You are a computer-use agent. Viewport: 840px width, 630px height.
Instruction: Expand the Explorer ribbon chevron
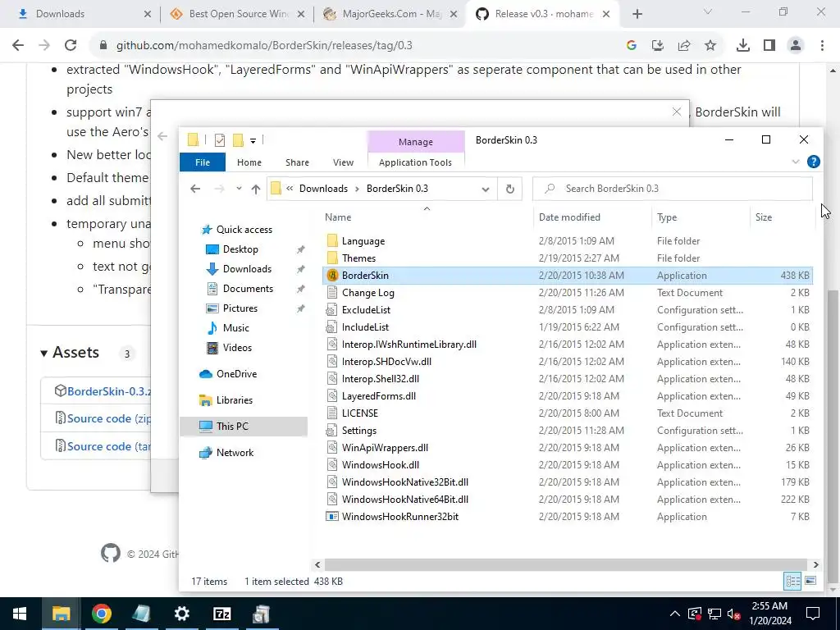(796, 162)
